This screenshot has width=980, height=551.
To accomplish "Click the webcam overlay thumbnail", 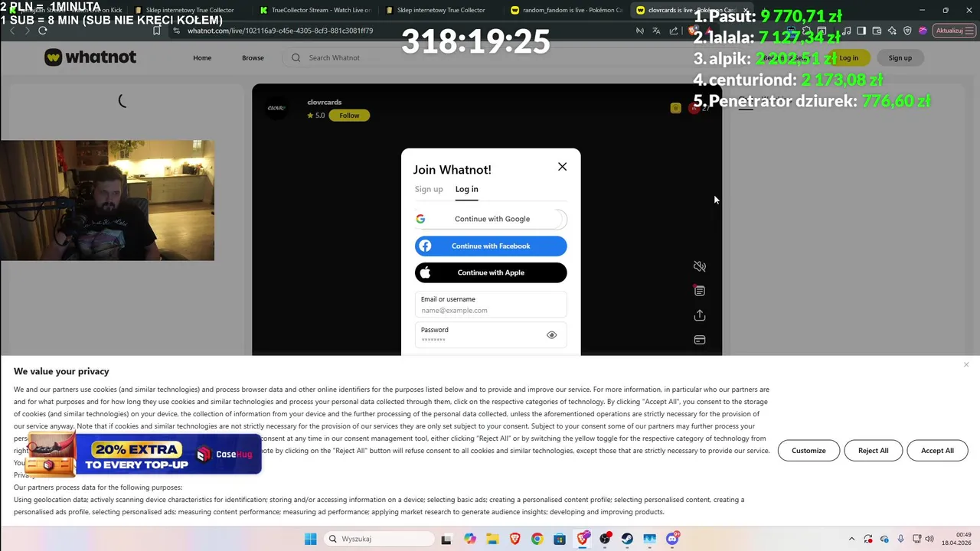I will pos(107,201).
